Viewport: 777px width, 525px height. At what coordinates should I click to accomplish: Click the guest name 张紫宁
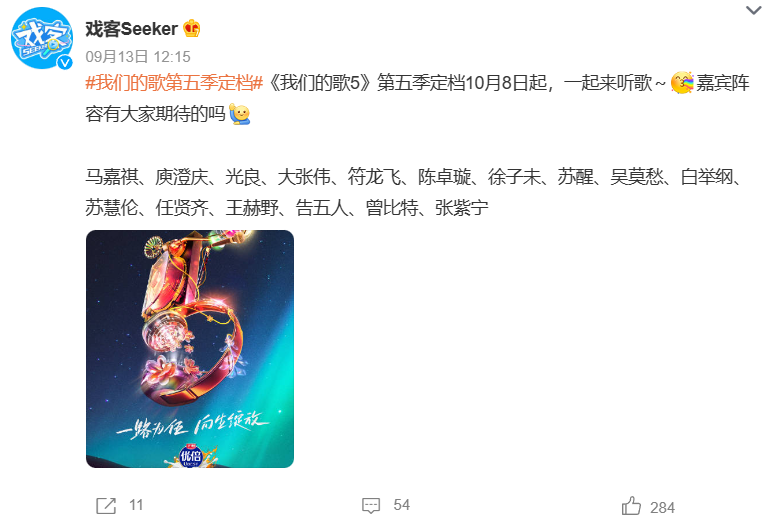point(462,208)
